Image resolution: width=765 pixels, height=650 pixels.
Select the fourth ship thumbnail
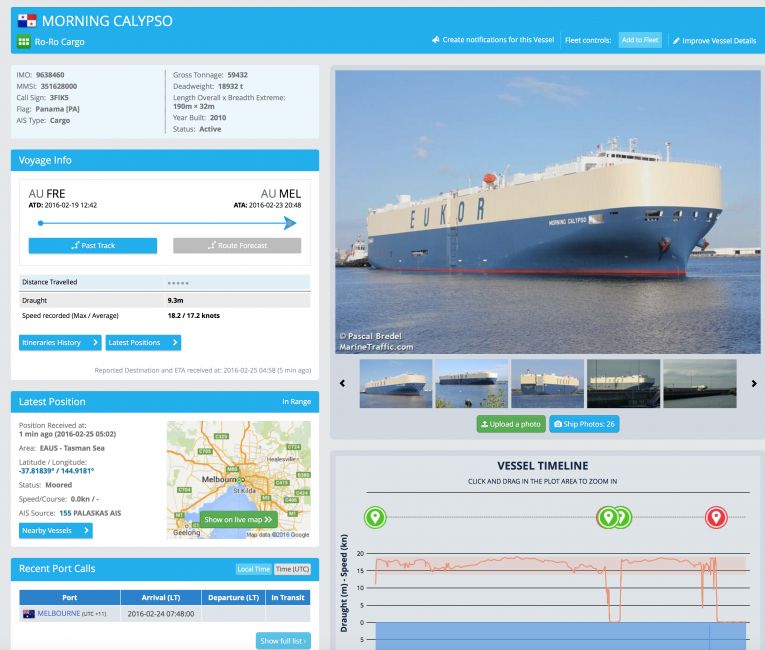tap(624, 383)
